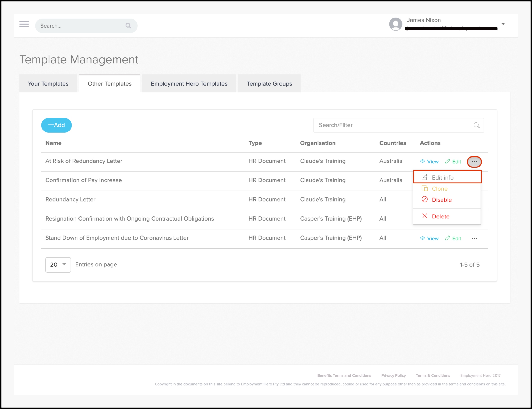532x409 pixels.
Task: Click James Nixon's profile avatar
Action: [x=395, y=24]
